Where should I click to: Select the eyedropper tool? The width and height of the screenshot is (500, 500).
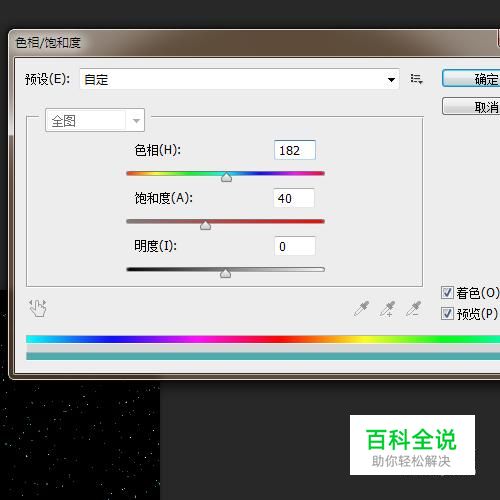pyautogui.click(x=361, y=309)
